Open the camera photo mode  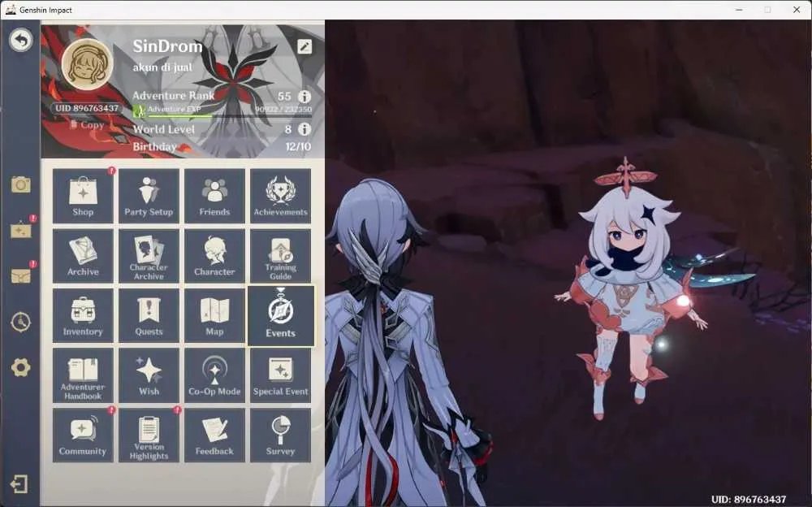click(x=21, y=184)
